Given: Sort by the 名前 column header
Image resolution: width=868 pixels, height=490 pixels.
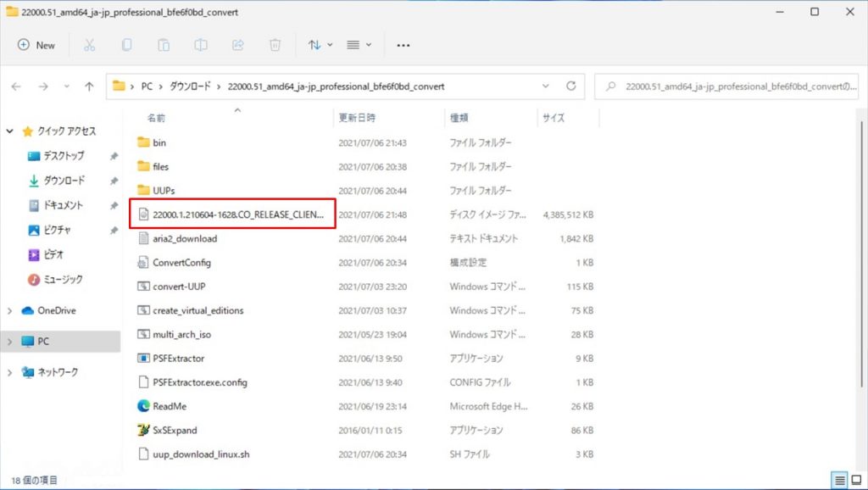Looking at the screenshot, I should (x=156, y=117).
